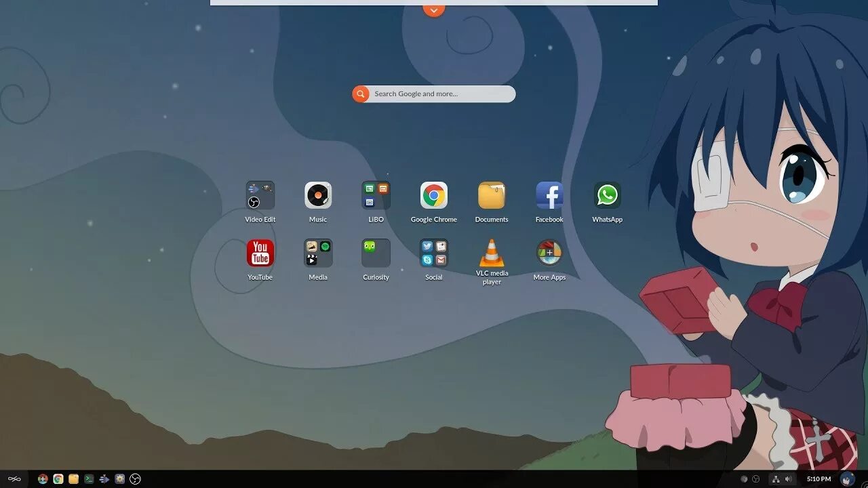Launch VLC media player
The width and height of the screenshot is (868, 488).
[x=492, y=253]
